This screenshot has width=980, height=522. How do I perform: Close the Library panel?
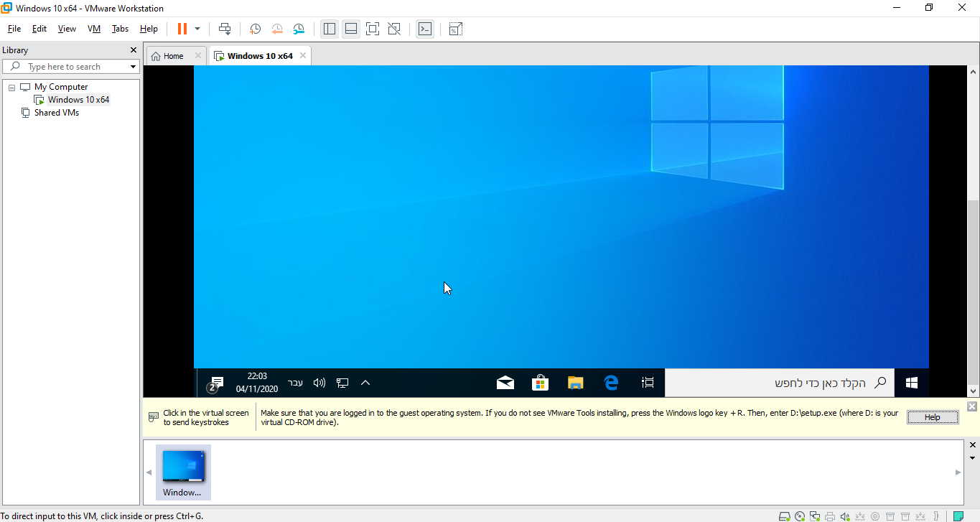click(133, 50)
